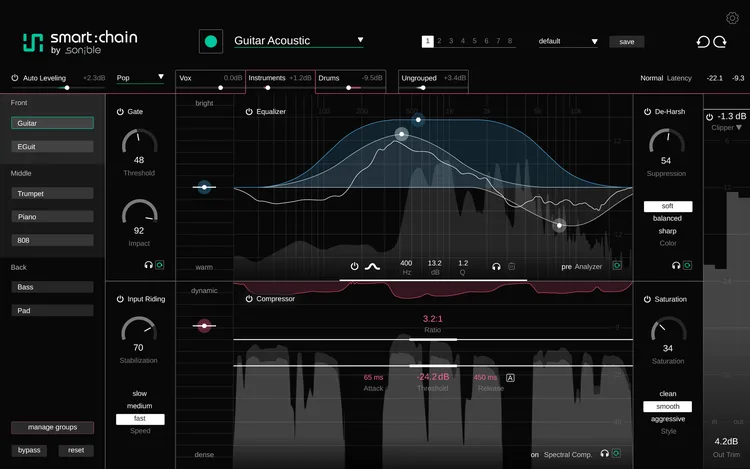Screen dimensions: 750x469
Task: Click the dynamic-dense slider handle
Action: pos(204,326)
